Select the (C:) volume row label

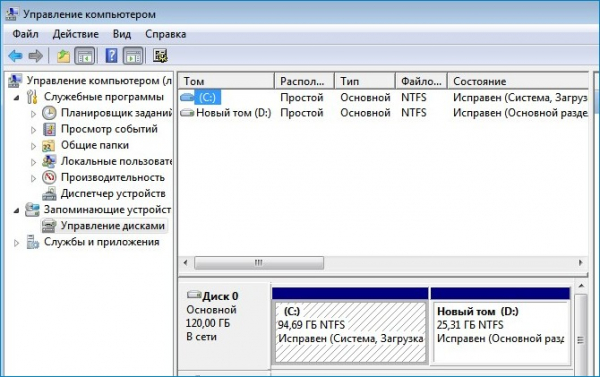point(207,97)
